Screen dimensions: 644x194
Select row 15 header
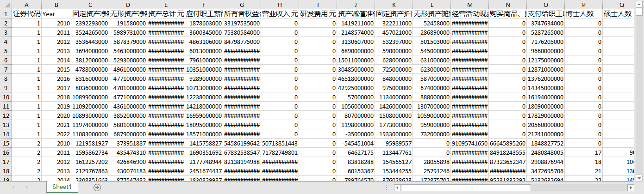[x=6, y=143]
